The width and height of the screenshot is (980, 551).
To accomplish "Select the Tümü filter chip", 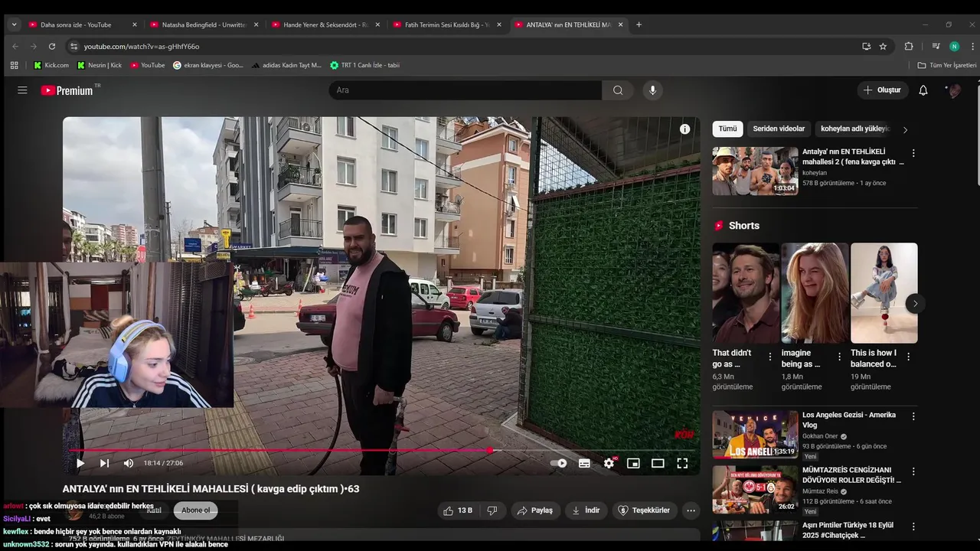I will pyautogui.click(x=727, y=129).
